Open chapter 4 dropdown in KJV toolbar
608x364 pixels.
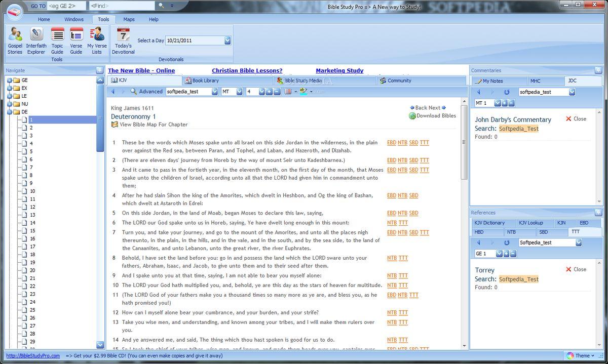point(262,92)
